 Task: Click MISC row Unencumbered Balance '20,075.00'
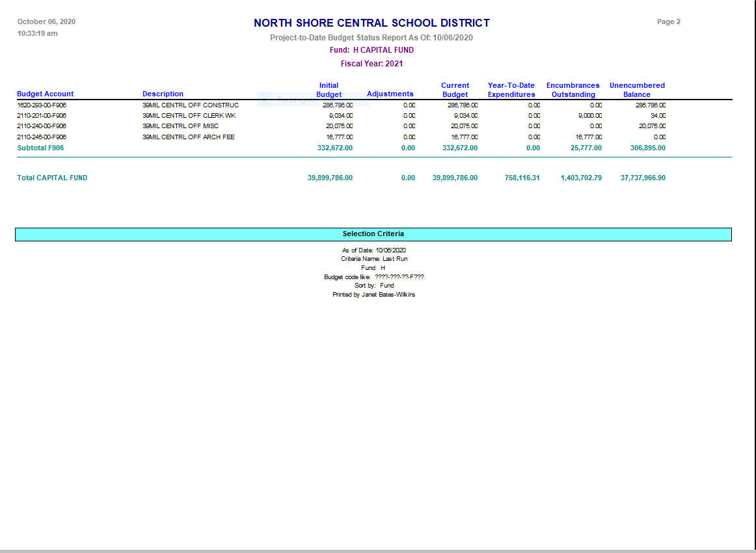pos(653,126)
